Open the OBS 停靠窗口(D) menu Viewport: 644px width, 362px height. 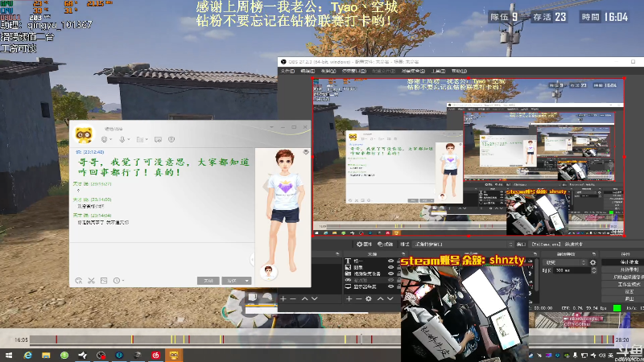click(x=354, y=71)
